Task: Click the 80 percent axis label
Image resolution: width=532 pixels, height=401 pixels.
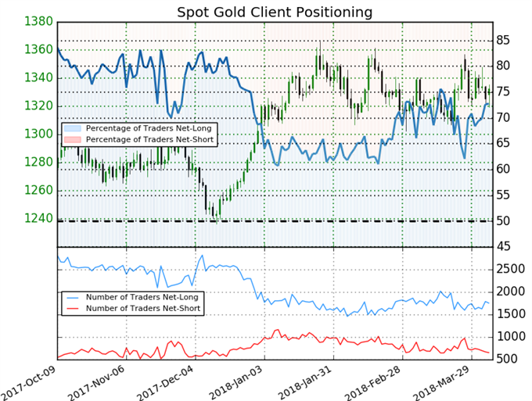Action: (x=503, y=66)
